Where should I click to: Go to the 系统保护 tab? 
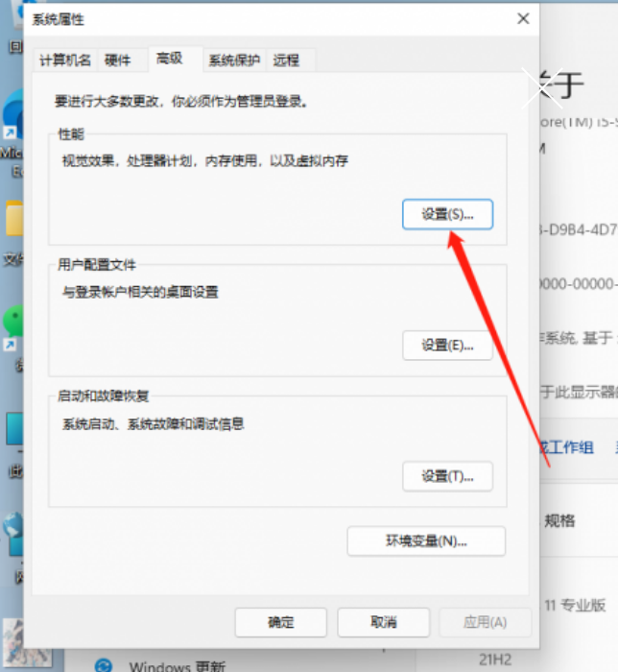coord(235,60)
